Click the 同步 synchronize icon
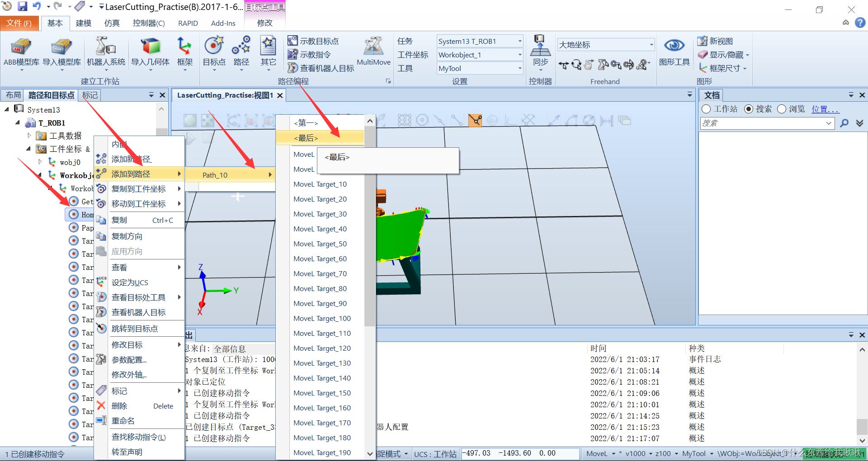 540,53
